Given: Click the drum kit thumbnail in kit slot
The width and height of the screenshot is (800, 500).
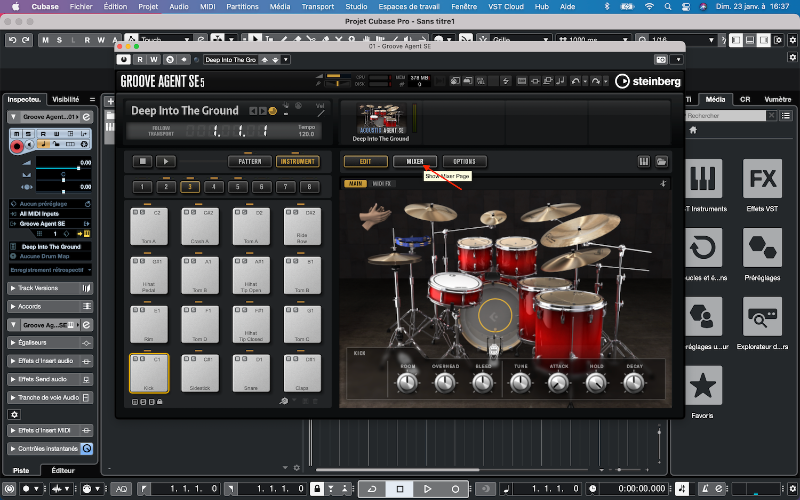Looking at the screenshot, I should (x=381, y=118).
